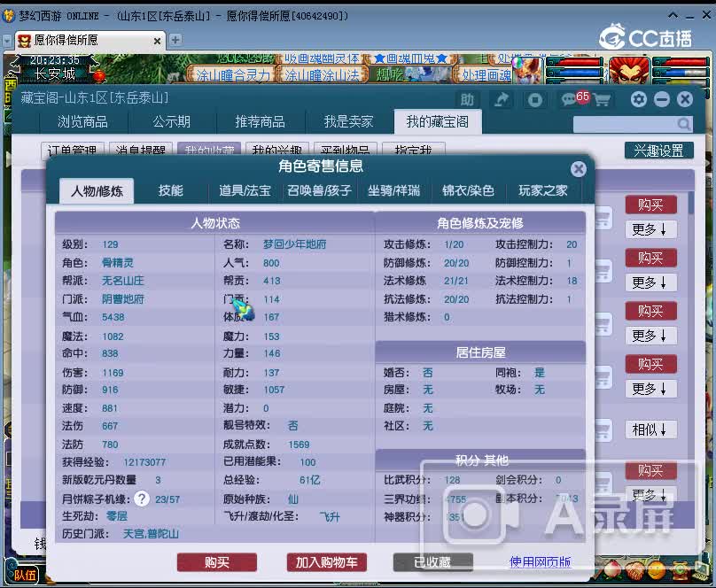Open the shopping cart icon in header

point(603,99)
